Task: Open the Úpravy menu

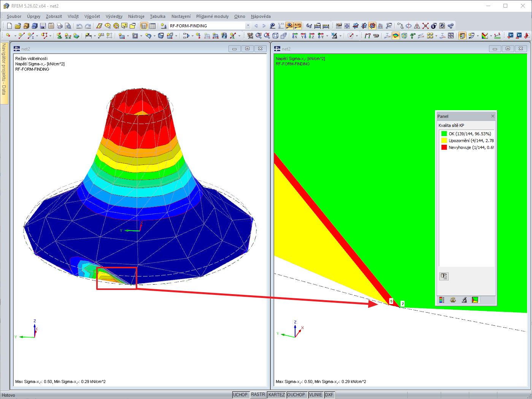Action: (33, 16)
